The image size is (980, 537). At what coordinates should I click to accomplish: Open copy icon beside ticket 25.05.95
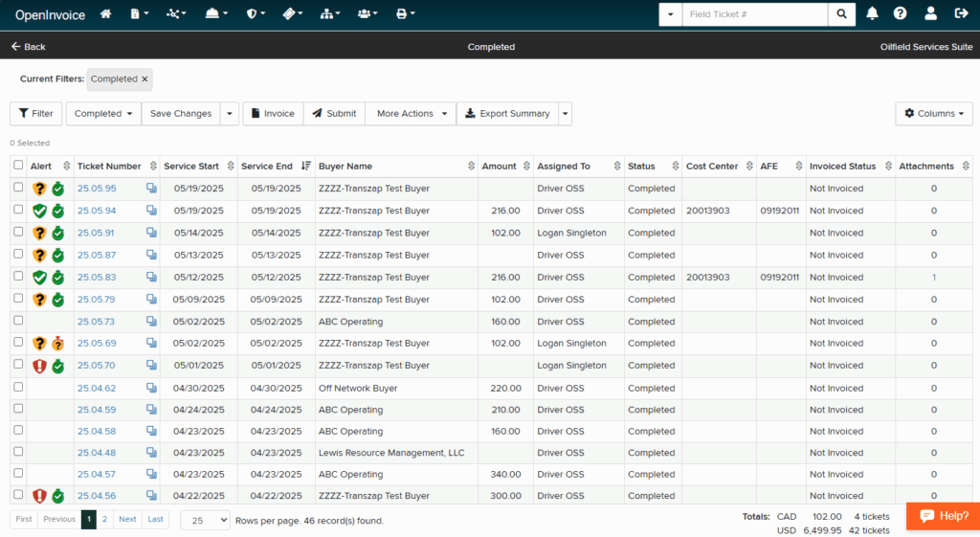tap(151, 189)
